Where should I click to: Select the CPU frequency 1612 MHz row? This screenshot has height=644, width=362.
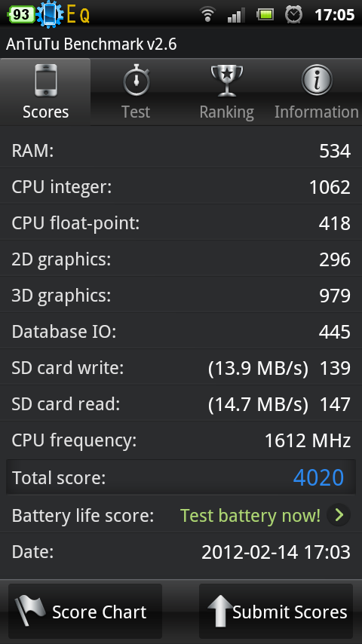[x=181, y=440]
